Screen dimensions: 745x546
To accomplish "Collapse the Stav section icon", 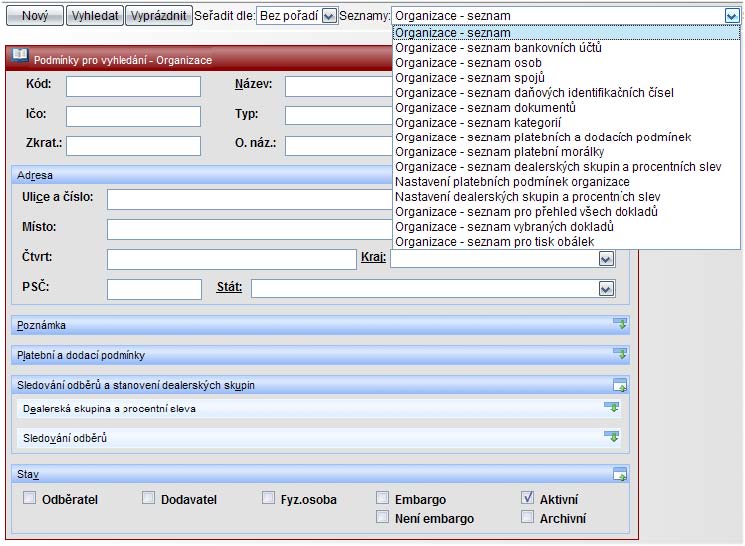I will pyautogui.click(x=620, y=474).
